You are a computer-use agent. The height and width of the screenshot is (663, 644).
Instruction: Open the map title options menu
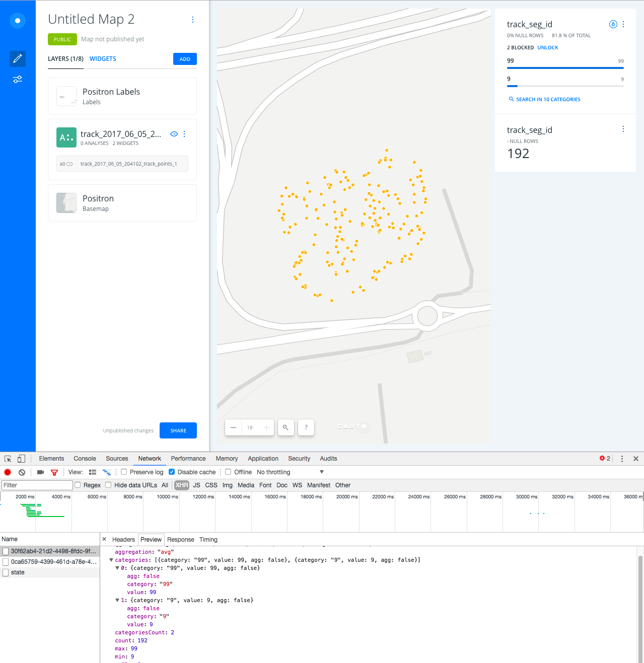193,20
